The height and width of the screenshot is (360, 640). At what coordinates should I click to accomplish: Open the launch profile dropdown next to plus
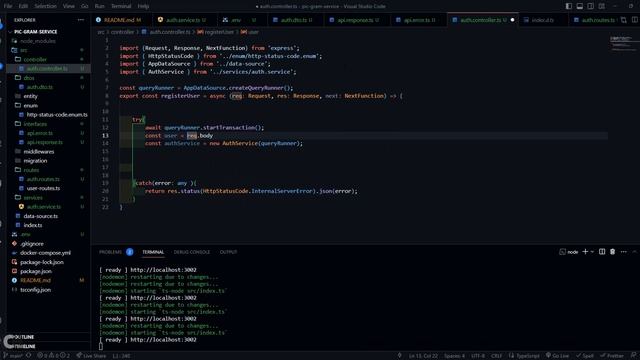(x=592, y=252)
